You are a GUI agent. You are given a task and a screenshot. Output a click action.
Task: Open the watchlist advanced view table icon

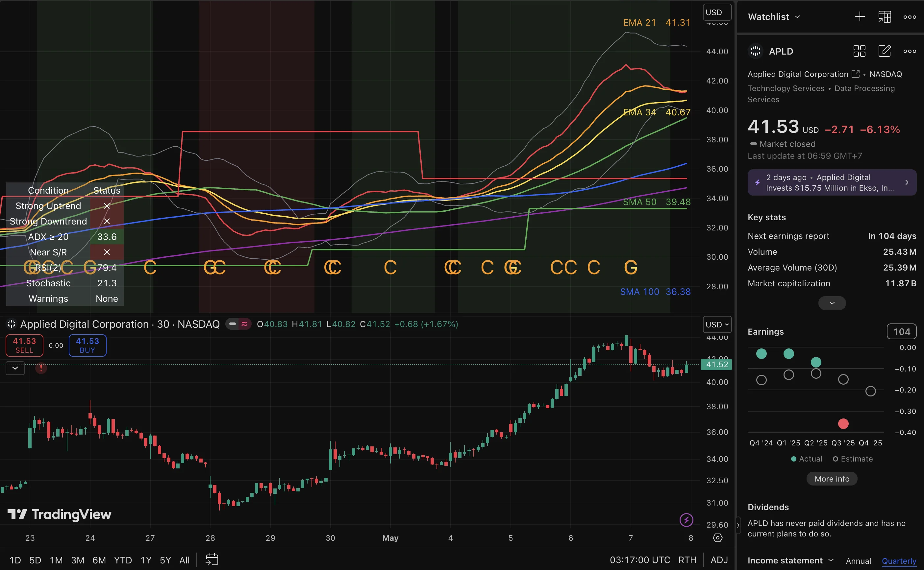click(885, 17)
